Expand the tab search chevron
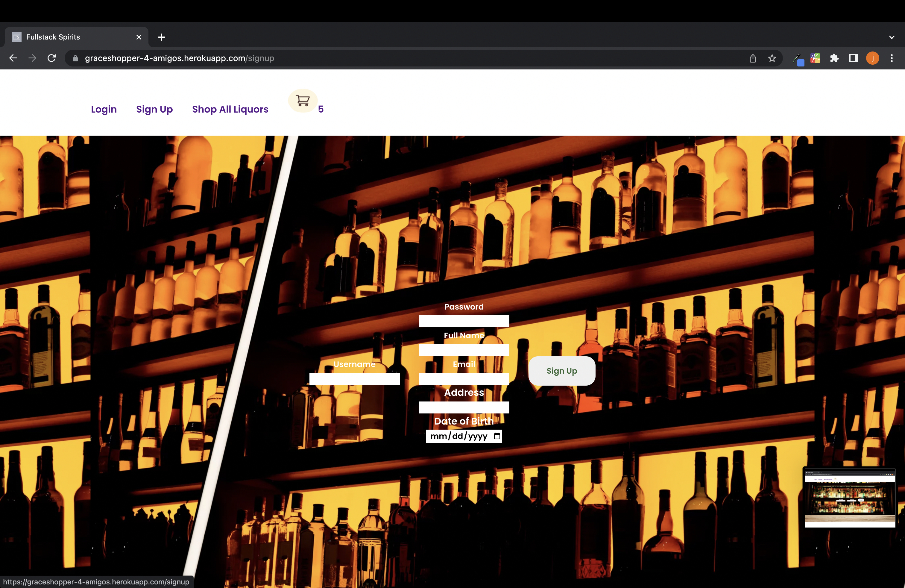The width and height of the screenshot is (905, 588). [x=892, y=37]
